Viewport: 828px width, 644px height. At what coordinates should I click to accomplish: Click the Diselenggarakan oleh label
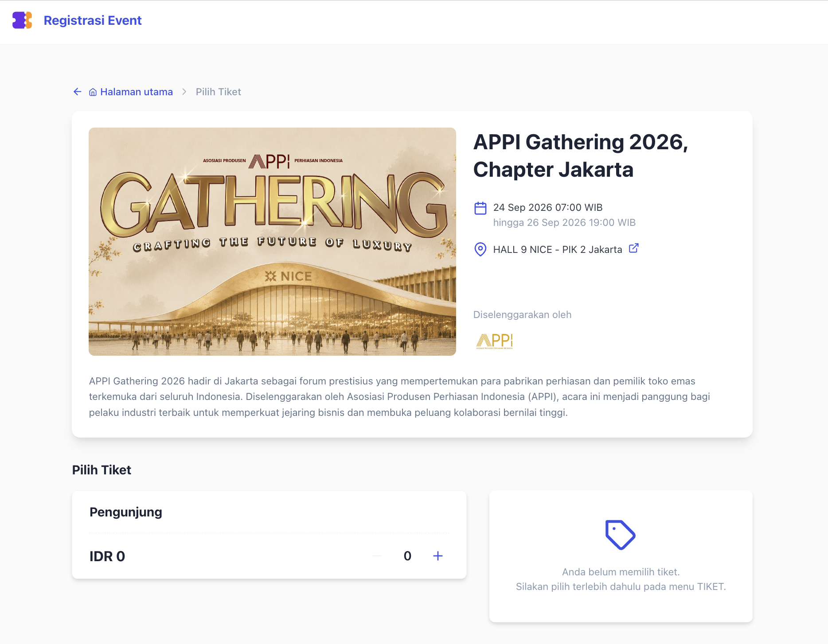(522, 314)
